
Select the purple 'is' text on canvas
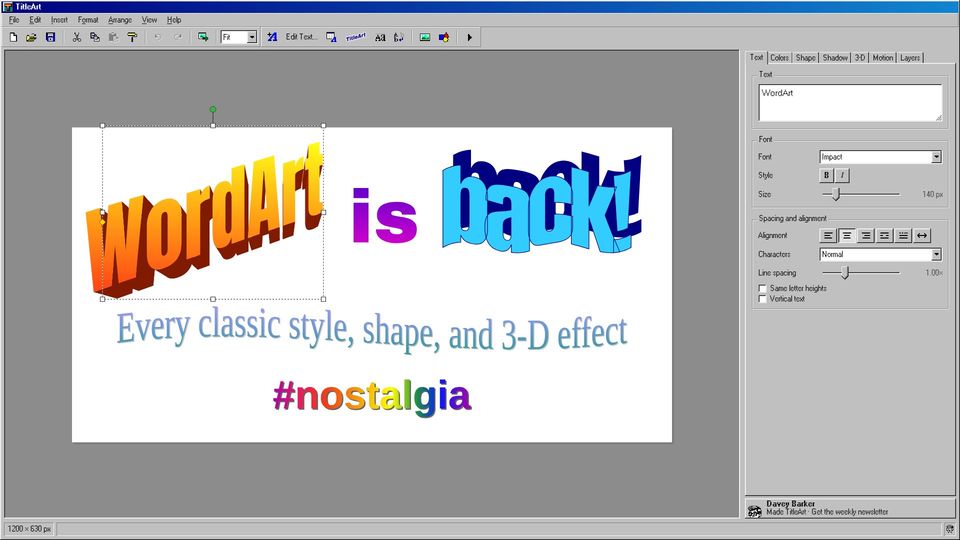[384, 216]
